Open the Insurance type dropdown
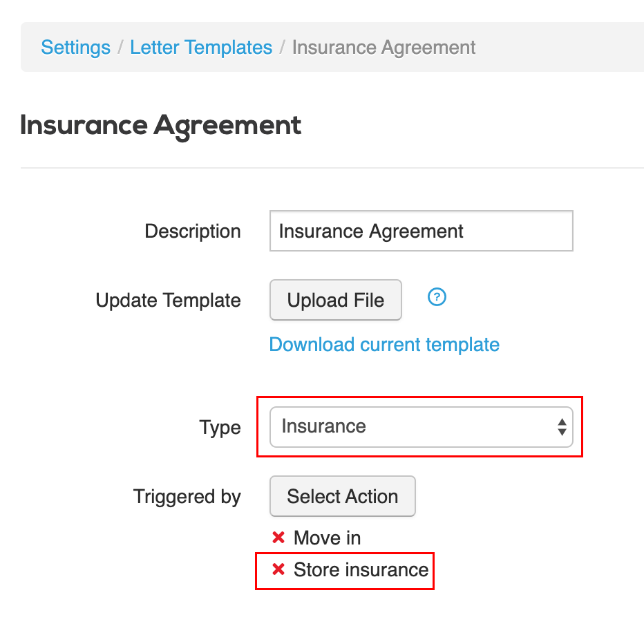The width and height of the screenshot is (644, 644). click(421, 427)
